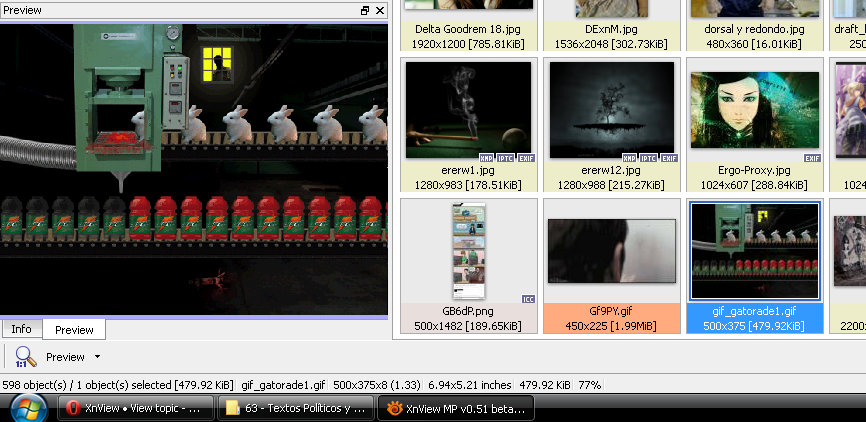
Task: Select the Ergo-Proxy.jpg thumbnail
Action: (x=755, y=110)
